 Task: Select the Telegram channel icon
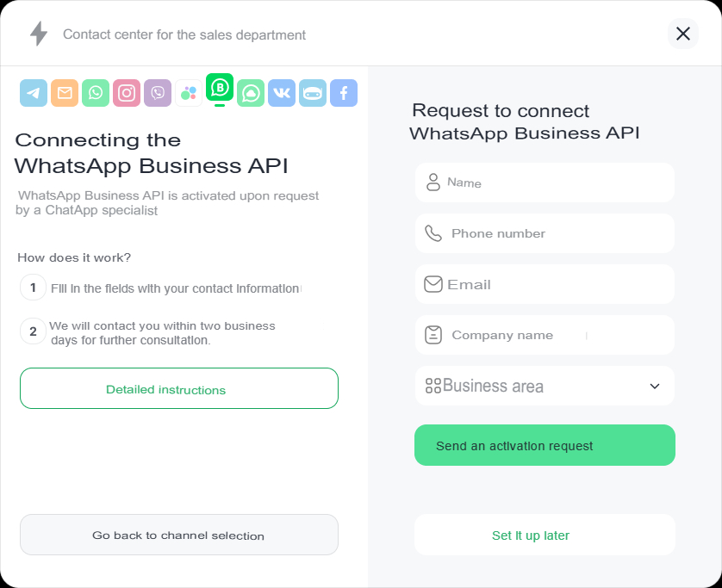click(x=34, y=93)
